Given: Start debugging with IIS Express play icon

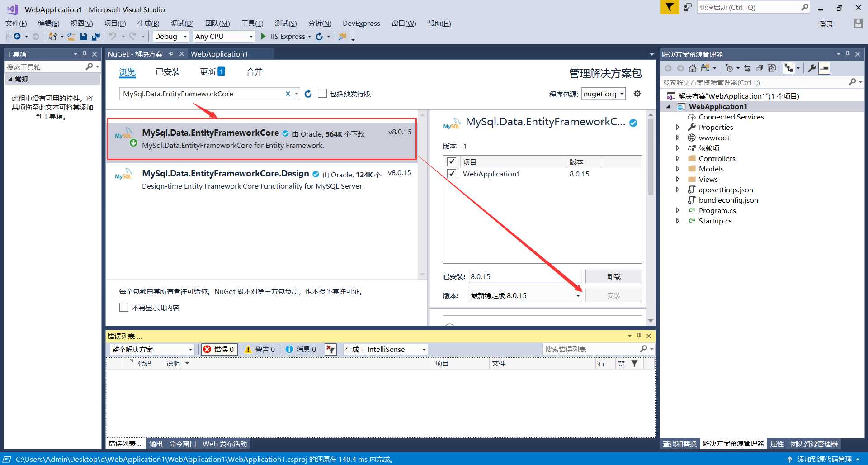Looking at the screenshot, I should pos(264,36).
